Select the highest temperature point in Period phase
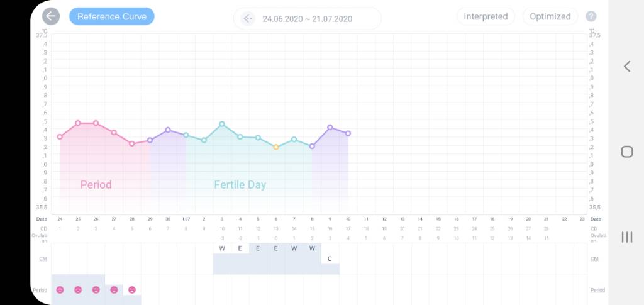Image resolution: width=644 pixels, height=305 pixels. coord(78,123)
